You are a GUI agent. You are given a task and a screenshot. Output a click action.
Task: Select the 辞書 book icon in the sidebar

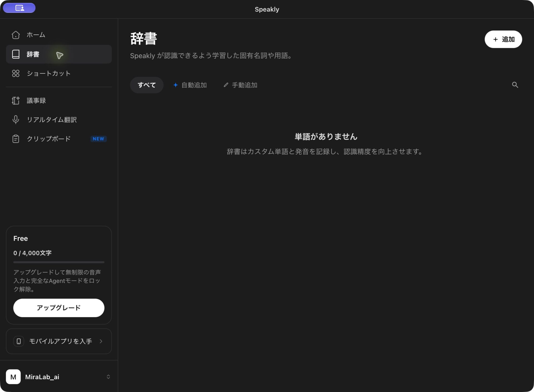[x=16, y=54]
